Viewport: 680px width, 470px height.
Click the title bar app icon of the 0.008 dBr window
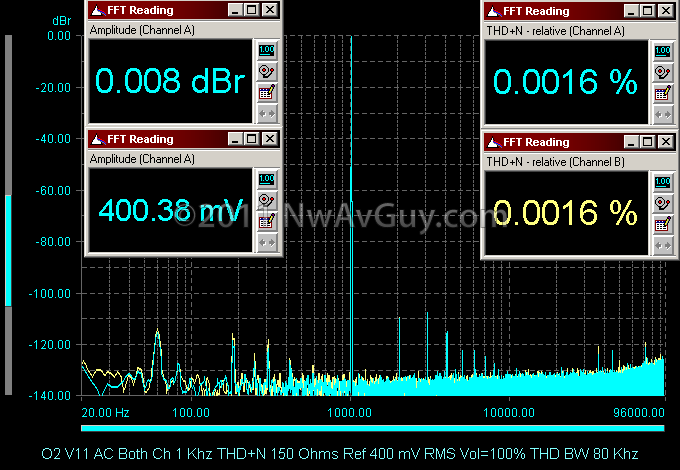[x=98, y=10]
